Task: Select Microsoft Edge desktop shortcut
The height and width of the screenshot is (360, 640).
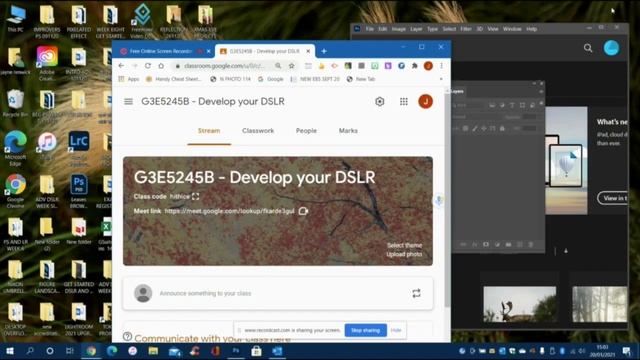Action: point(15,148)
